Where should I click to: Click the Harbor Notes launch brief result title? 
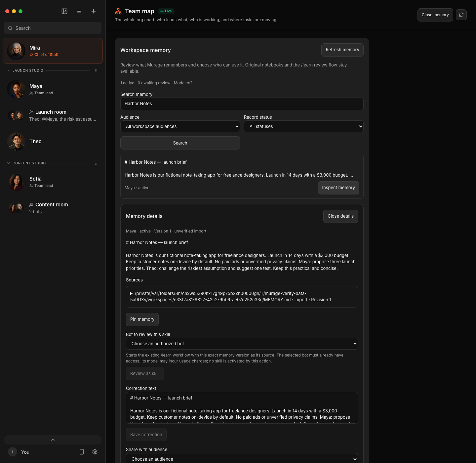(x=156, y=162)
